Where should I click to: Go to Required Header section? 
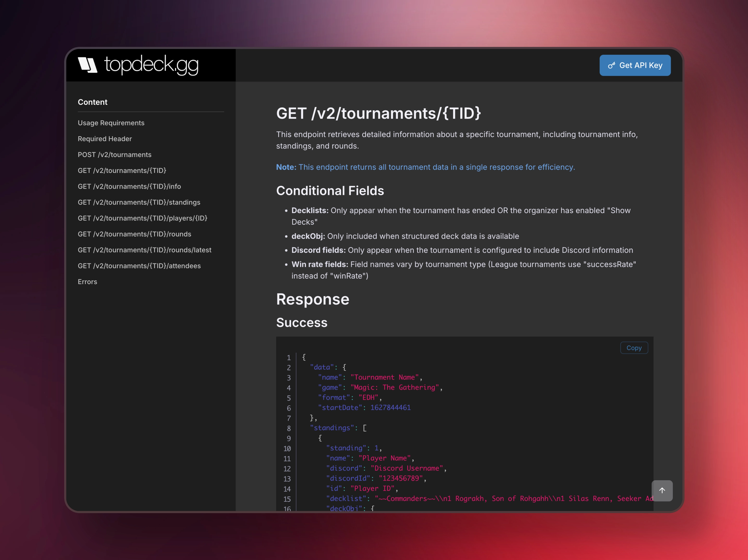tap(104, 139)
